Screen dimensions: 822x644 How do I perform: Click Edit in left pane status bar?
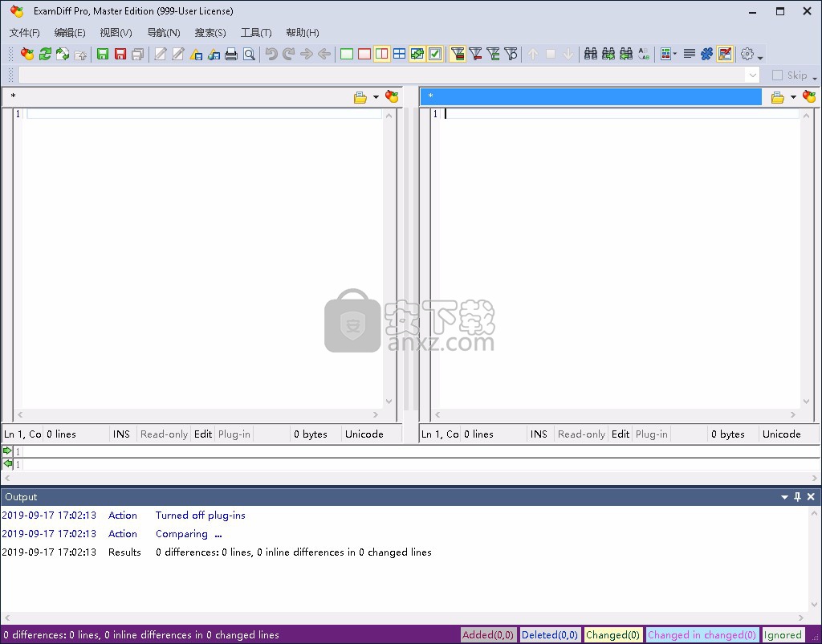coord(203,434)
